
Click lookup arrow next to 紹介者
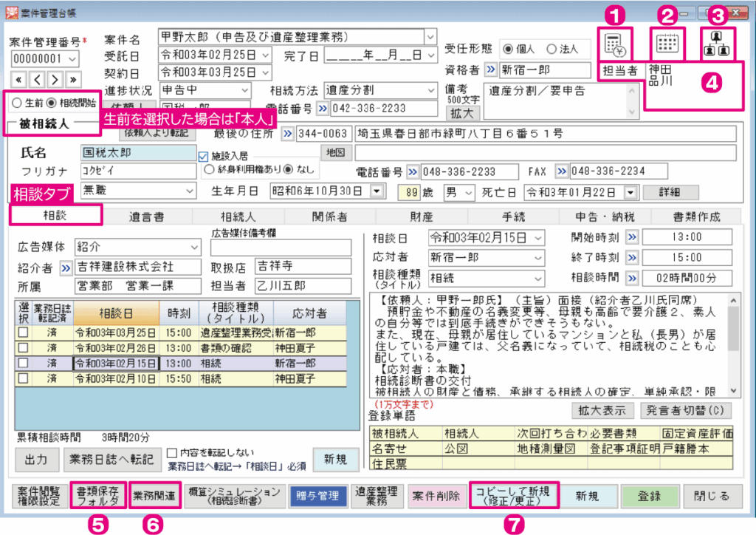(65, 266)
